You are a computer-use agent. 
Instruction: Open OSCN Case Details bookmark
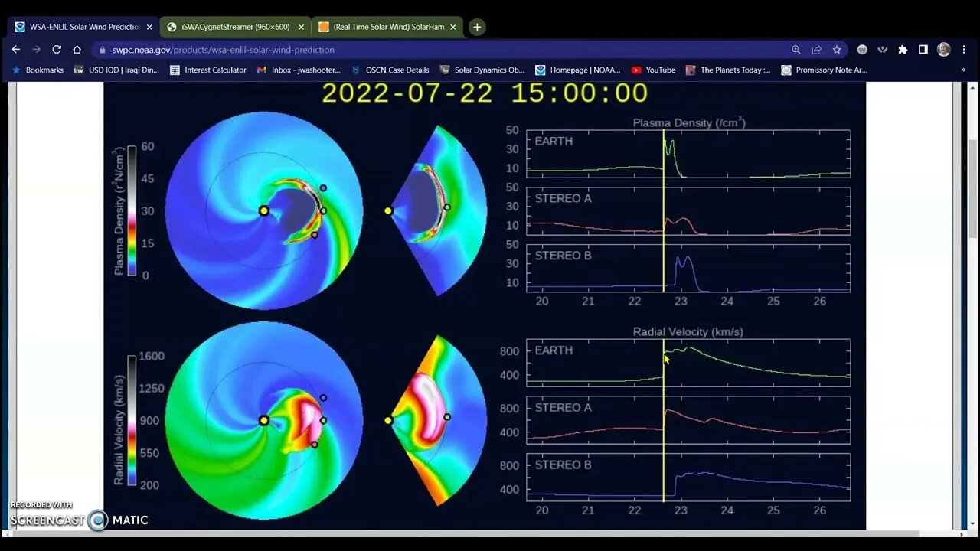point(390,70)
